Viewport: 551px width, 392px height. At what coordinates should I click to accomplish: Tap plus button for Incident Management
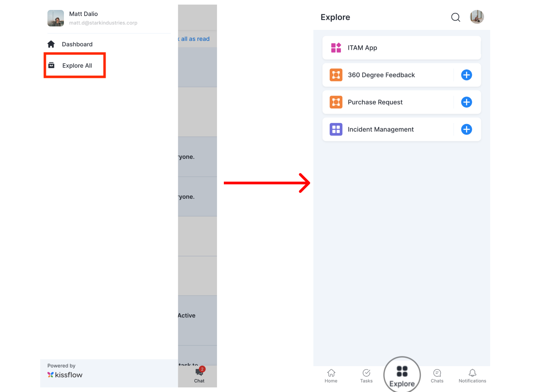(466, 129)
